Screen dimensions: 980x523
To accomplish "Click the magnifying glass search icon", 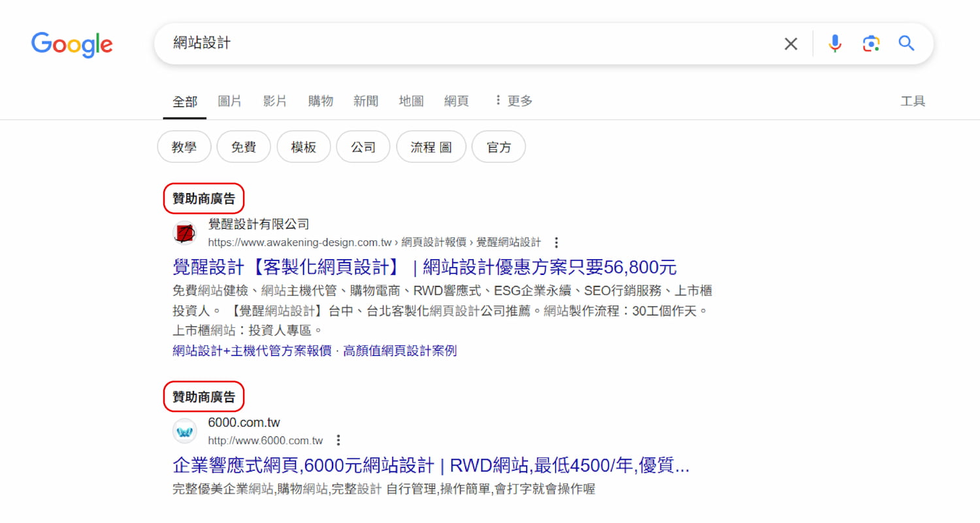I will (x=906, y=44).
